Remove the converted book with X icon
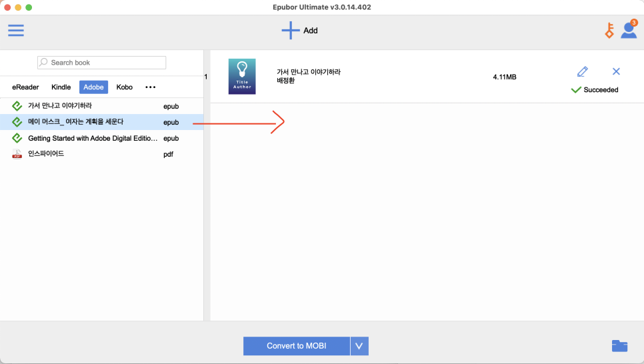The height and width of the screenshot is (364, 644). (616, 71)
